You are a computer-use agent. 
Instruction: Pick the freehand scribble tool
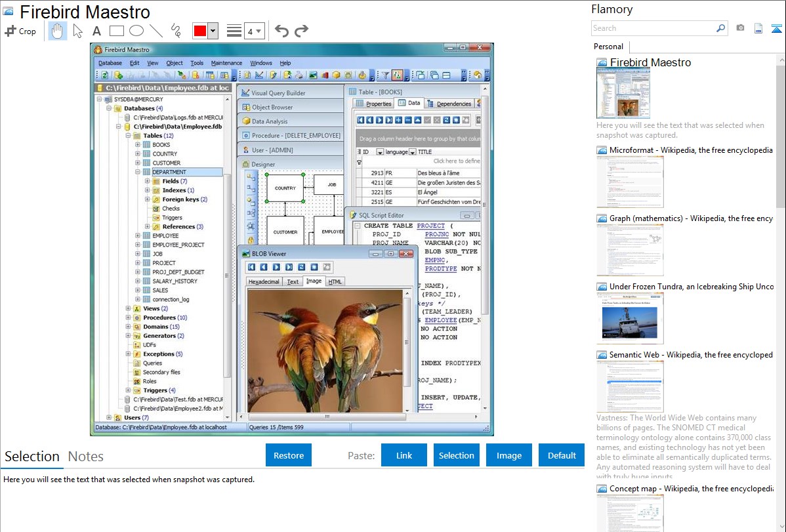coord(176,31)
